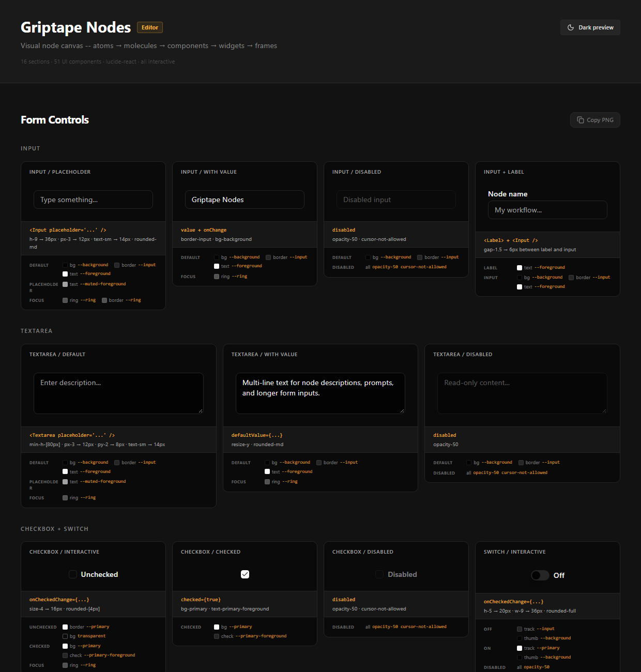The width and height of the screenshot is (641, 672).
Task: Click the 'Disabled input' field
Action: coord(396,200)
